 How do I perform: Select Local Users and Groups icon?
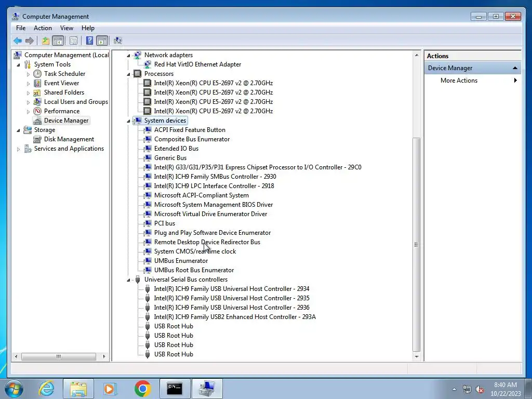click(x=37, y=102)
